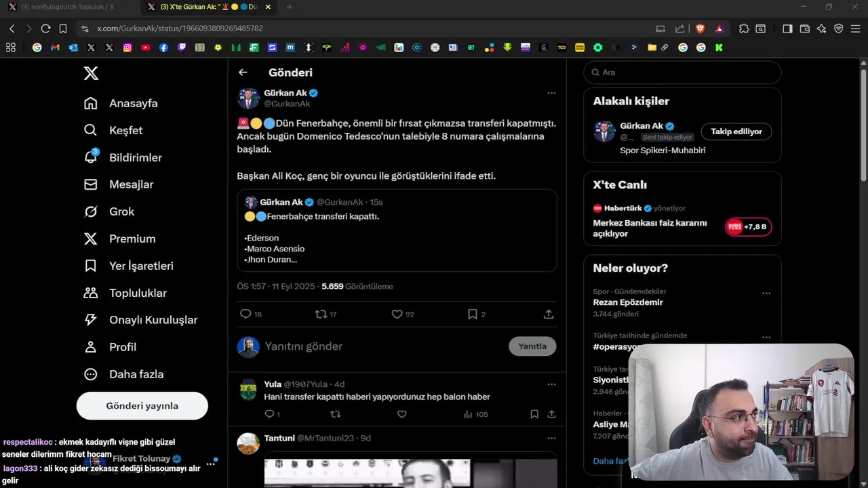Open the Brave wallet icon
This screenshot has height=488, width=868.
[805, 28]
